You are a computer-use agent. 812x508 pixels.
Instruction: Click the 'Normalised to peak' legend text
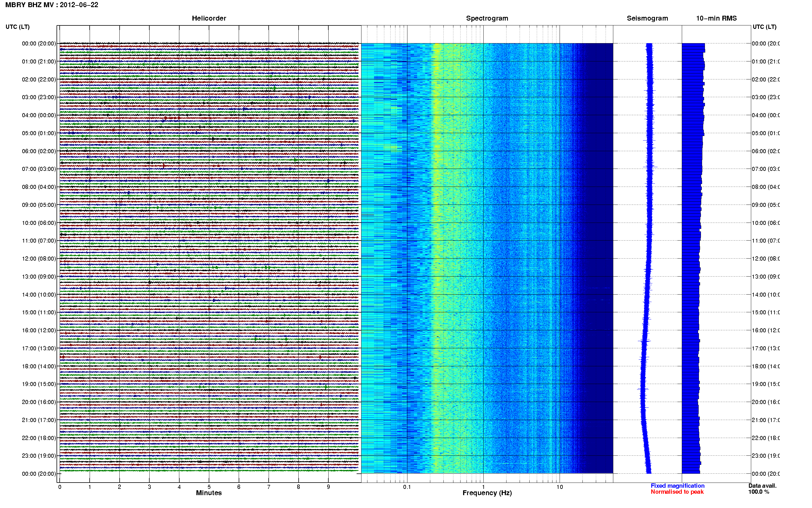677,492
